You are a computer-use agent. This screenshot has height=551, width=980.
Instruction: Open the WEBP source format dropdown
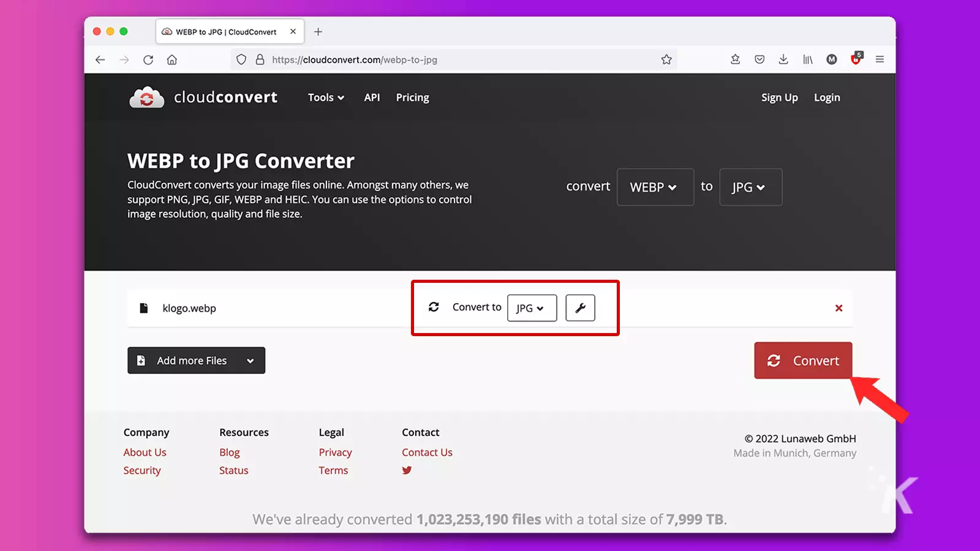[655, 187]
